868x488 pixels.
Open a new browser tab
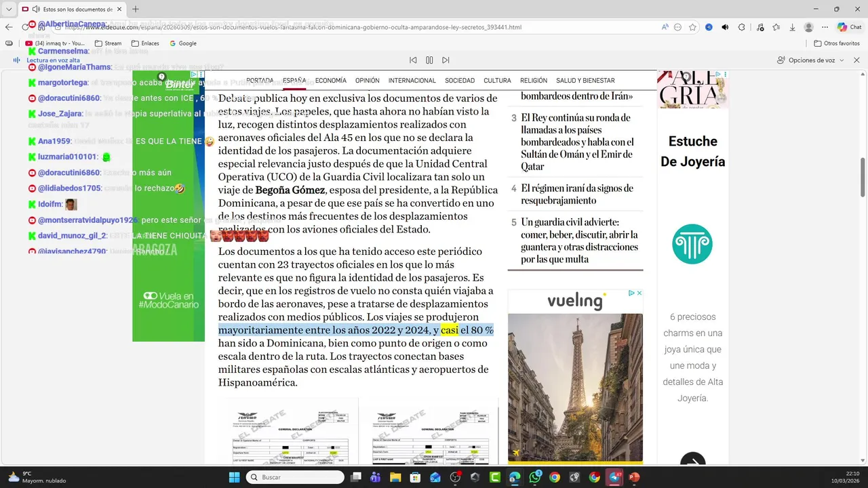pyautogui.click(x=136, y=9)
